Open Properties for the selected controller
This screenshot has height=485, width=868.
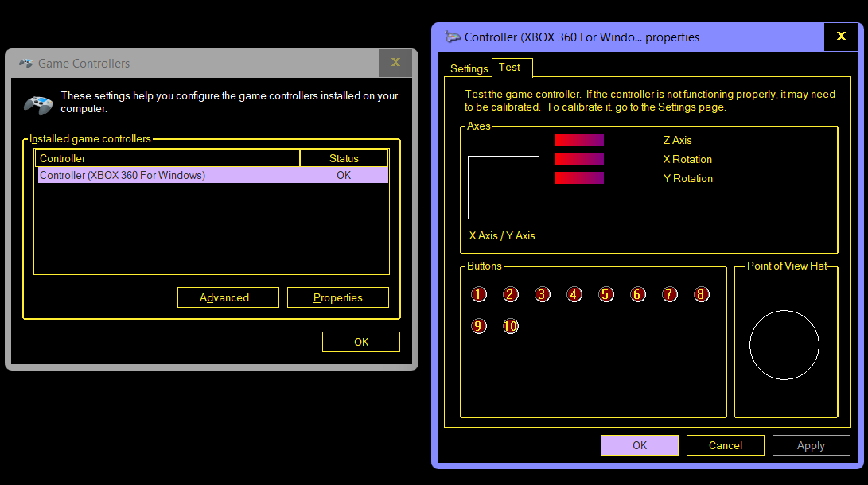(x=337, y=297)
